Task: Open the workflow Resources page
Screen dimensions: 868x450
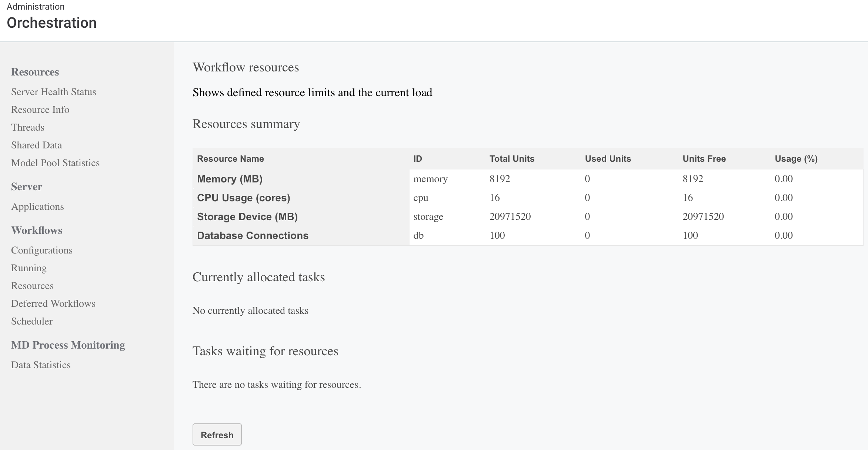Action: pyautogui.click(x=32, y=285)
